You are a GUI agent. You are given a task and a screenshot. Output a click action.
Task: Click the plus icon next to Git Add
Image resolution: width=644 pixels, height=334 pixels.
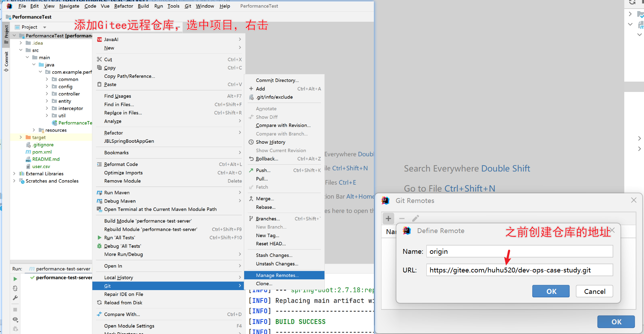tap(251, 89)
